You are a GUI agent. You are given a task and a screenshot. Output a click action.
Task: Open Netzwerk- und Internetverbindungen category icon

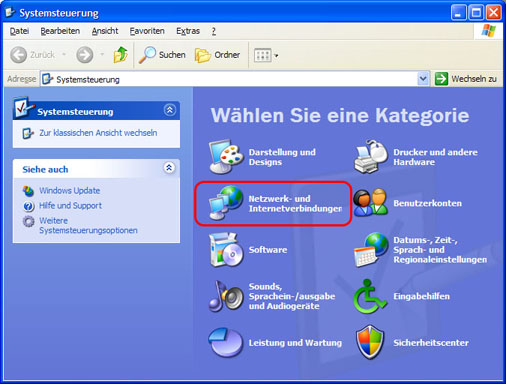(x=226, y=203)
